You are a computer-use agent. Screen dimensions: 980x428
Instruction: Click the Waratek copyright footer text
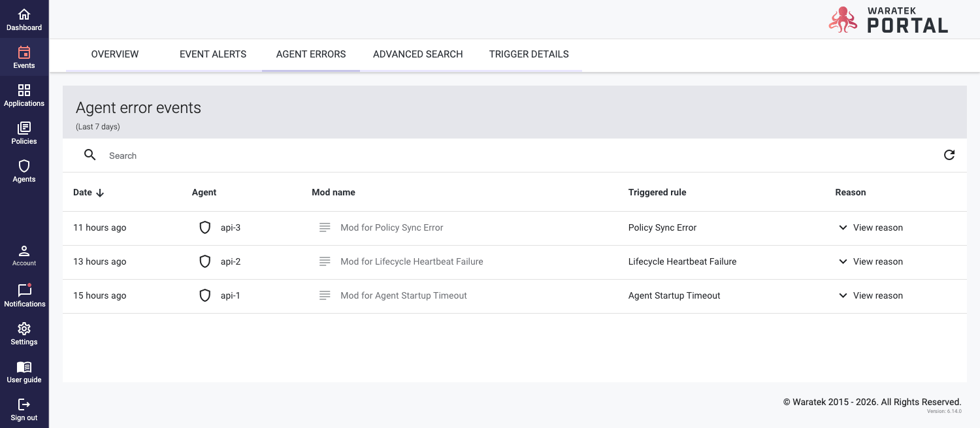click(x=872, y=402)
